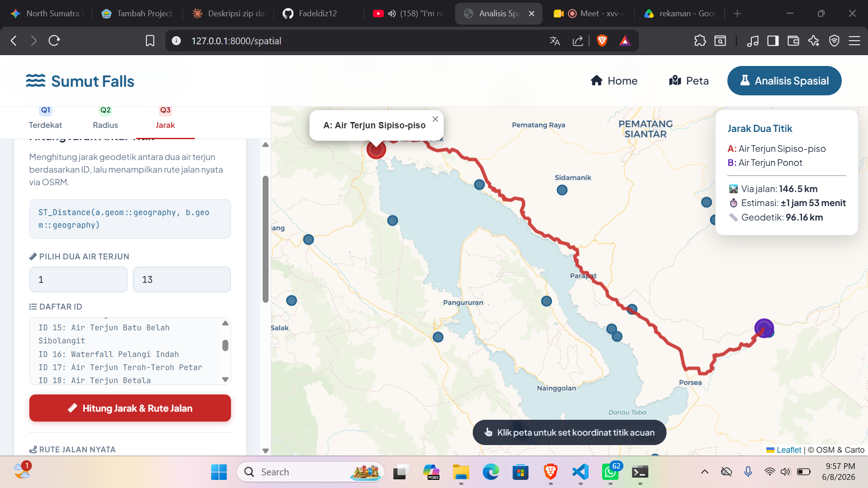The width and height of the screenshot is (868, 488).
Task: Click the side panel scrollbar thumb
Action: tap(265, 239)
